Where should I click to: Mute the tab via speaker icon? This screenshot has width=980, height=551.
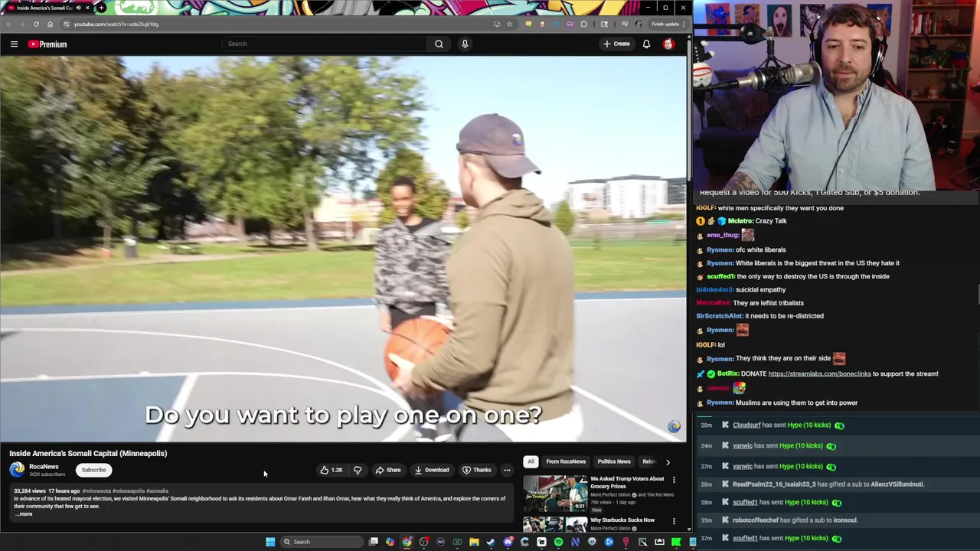click(x=77, y=8)
